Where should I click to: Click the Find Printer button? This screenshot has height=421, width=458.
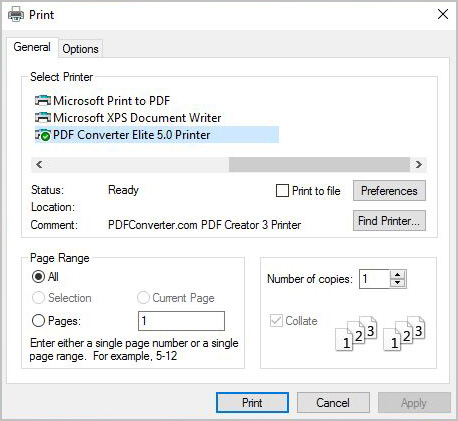389,221
